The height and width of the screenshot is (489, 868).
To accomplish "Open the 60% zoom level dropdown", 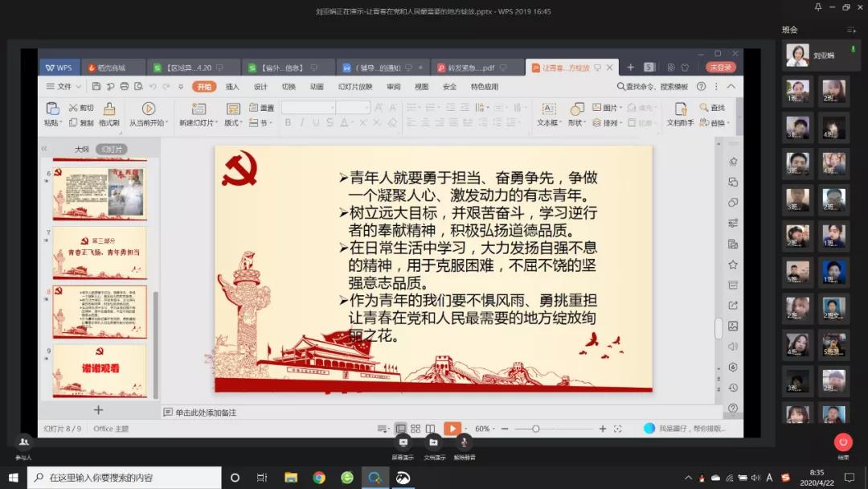I will point(487,429).
